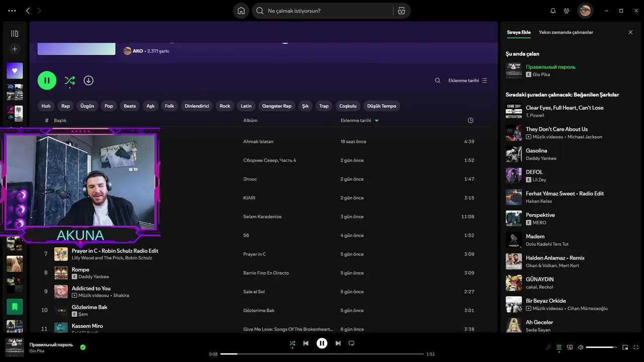Select the Folk filter chip

point(170,106)
